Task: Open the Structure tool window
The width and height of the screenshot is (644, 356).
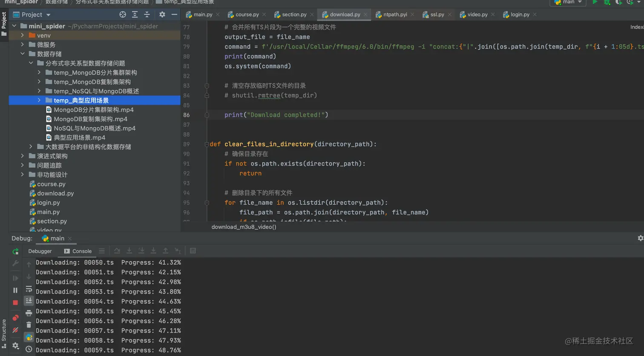Action: point(4,330)
